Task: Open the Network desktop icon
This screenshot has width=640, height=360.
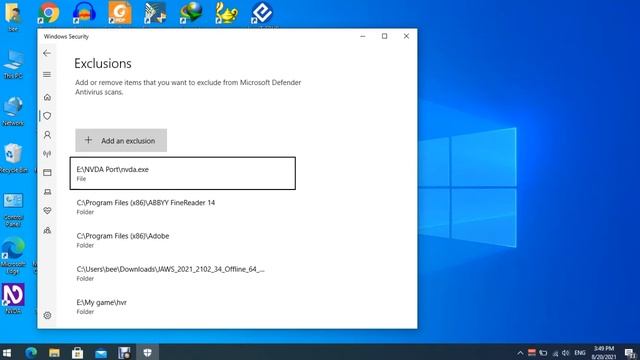Action: click(13, 111)
